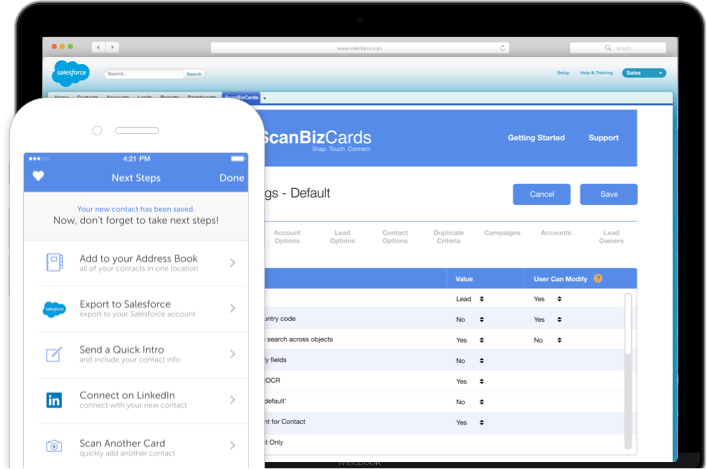707x469 pixels.
Task: Click the browser back arrow button
Action: click(98, 47)
